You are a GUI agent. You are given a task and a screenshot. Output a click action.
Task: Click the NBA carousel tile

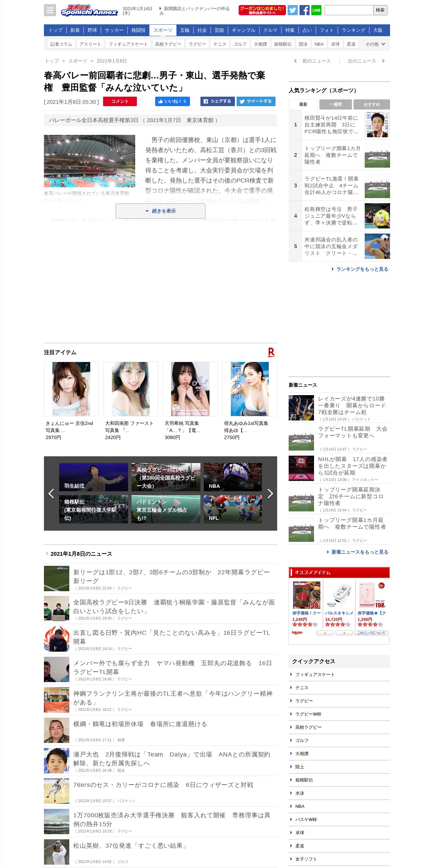[x=233, y=477]
